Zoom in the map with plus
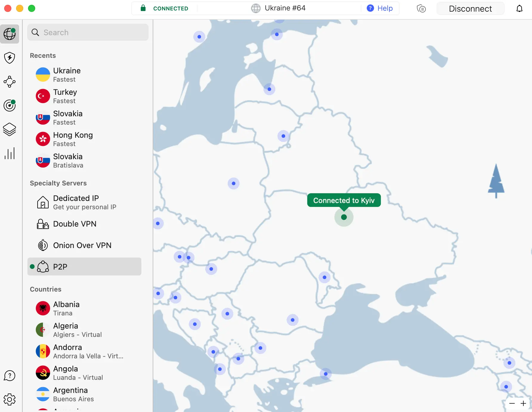 tap(523, 403)
